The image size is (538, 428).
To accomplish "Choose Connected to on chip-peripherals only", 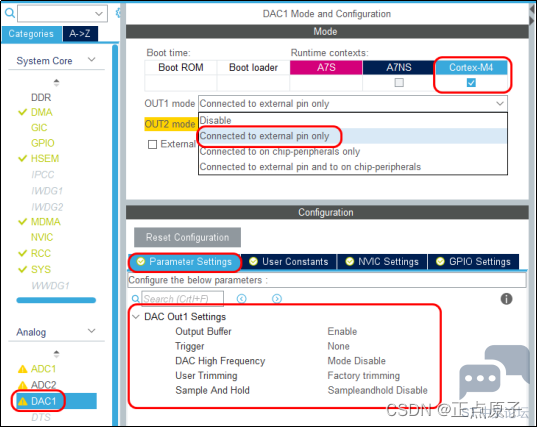I will pos(353,151).
